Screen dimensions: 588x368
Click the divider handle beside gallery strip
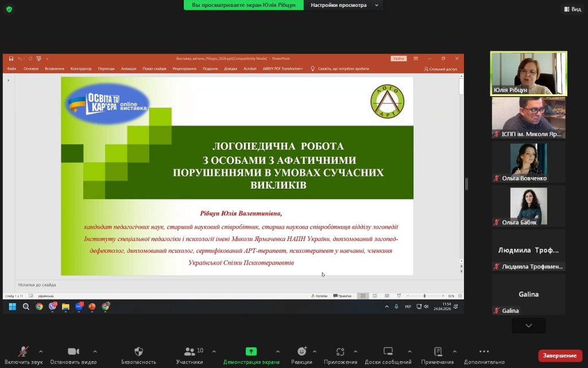click(x=466, y=183)
